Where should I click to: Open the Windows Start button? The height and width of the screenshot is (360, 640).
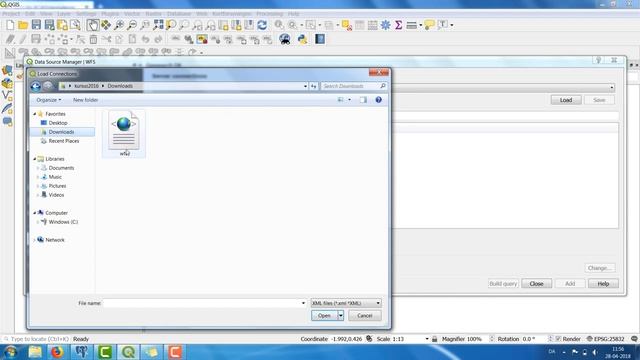point(10,352)
